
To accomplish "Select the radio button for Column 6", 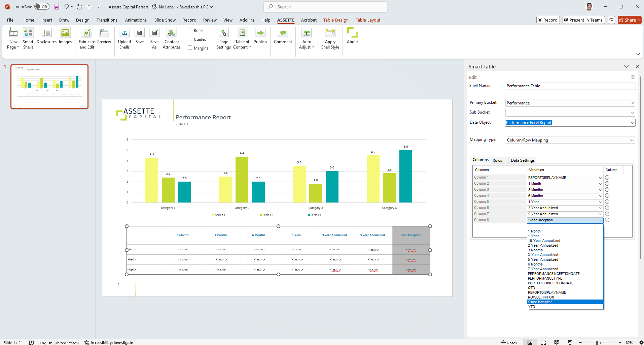I will [x=607, y=208].
